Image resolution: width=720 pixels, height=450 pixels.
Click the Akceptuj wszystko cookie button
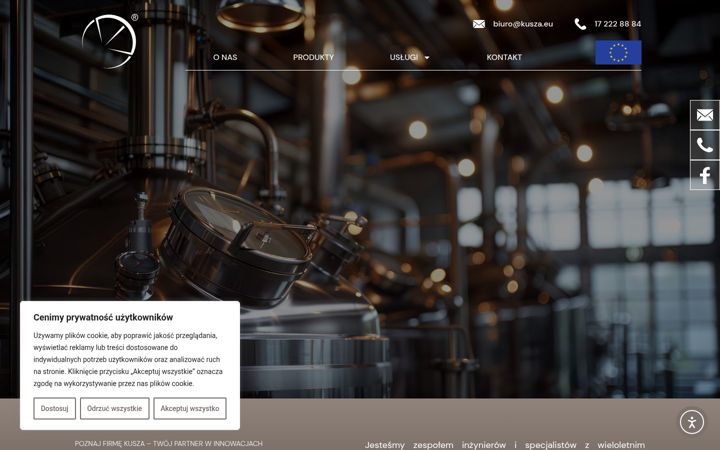point(190,408)
